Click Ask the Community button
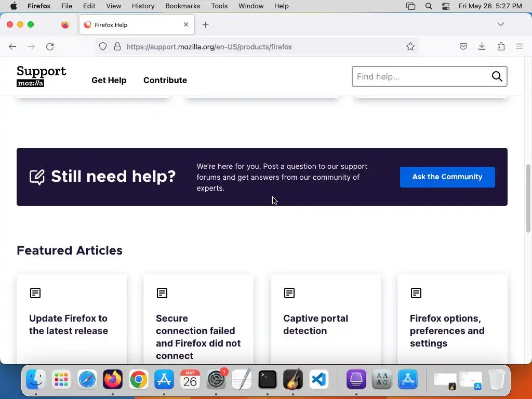Screen dimensions: 532x399 click(447, 177)
